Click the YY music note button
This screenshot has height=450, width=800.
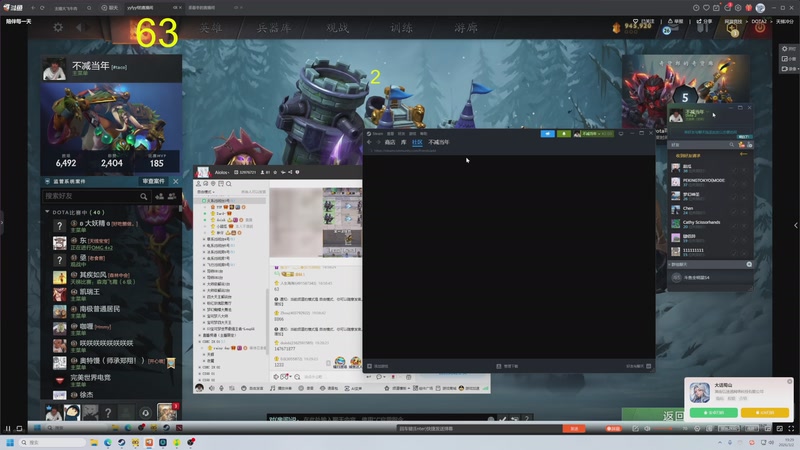(x=272, y=389)
